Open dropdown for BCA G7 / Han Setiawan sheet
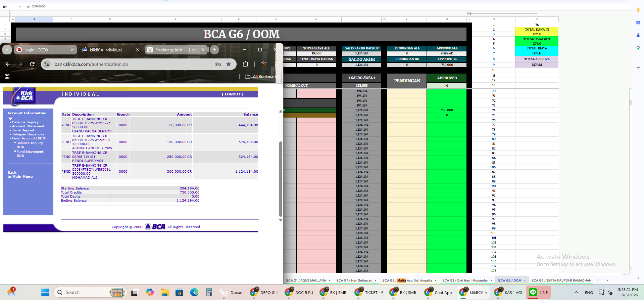644x300 pixels. [x=376, y=281]
